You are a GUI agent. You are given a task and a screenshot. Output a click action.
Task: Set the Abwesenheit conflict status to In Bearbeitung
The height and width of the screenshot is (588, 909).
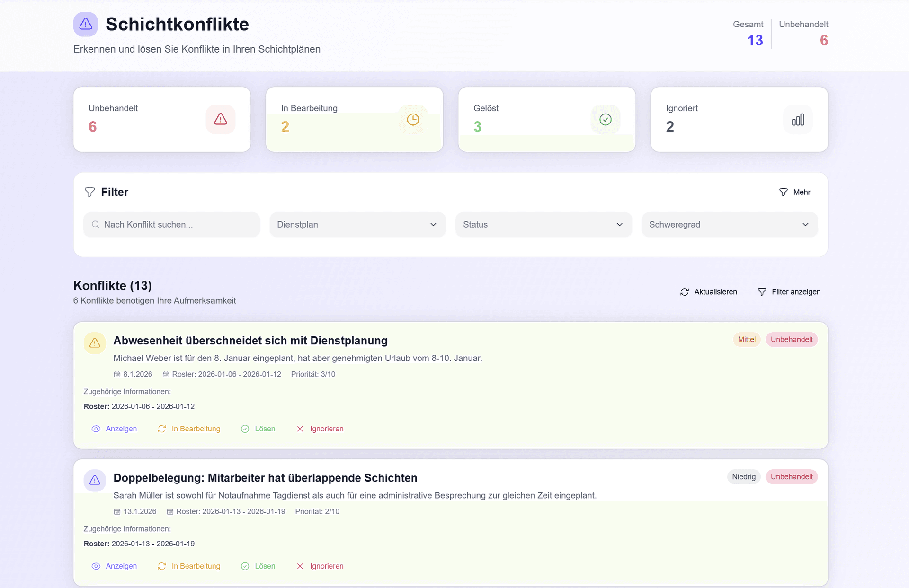(x=188, y=429)
